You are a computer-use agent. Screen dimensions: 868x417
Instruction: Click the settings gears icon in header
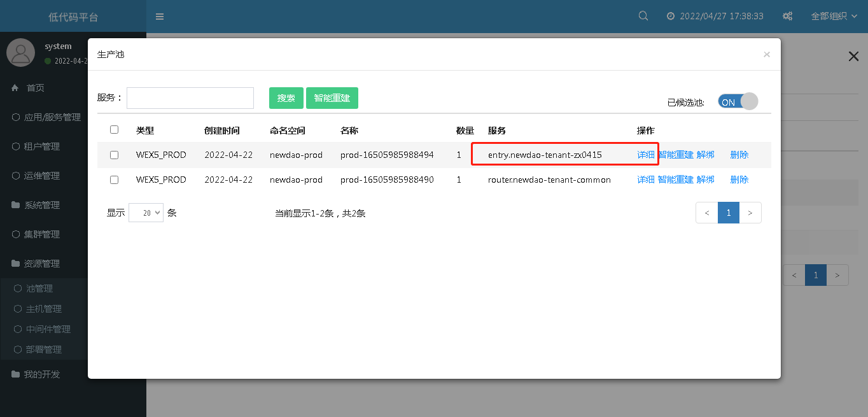(x=787, y=17)
